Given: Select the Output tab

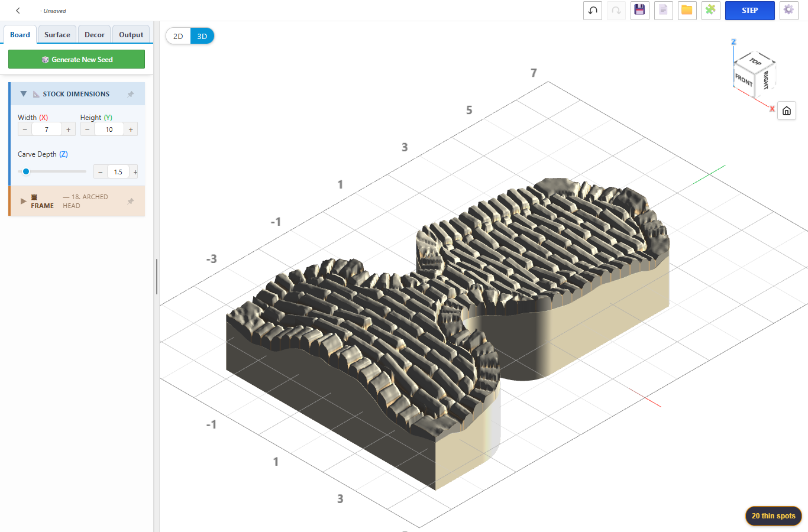Looking at the screenshot, I should click(x=131, y=34).
